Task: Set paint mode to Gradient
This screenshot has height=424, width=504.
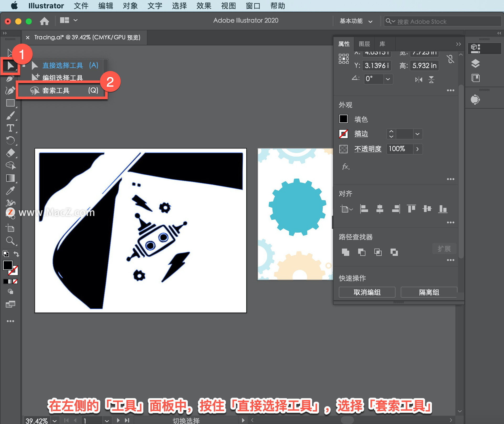Action: tap(10, 281)
